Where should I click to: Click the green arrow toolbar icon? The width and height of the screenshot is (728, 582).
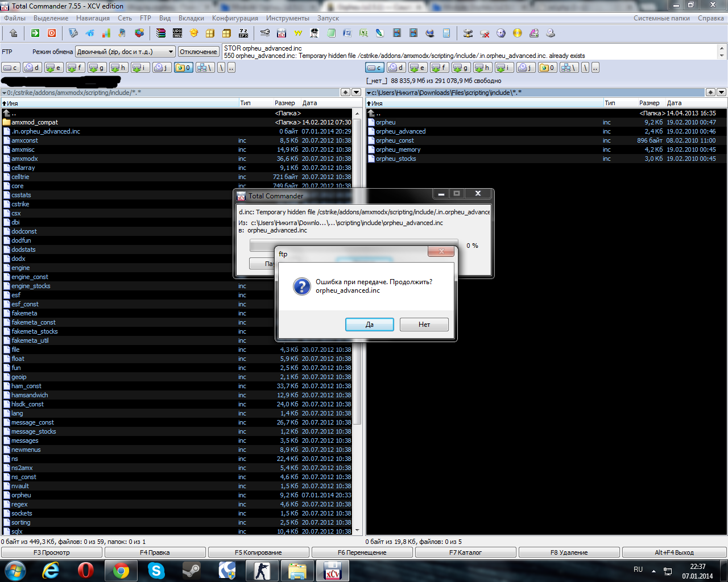pyautogui.click(x=35, y=33)
